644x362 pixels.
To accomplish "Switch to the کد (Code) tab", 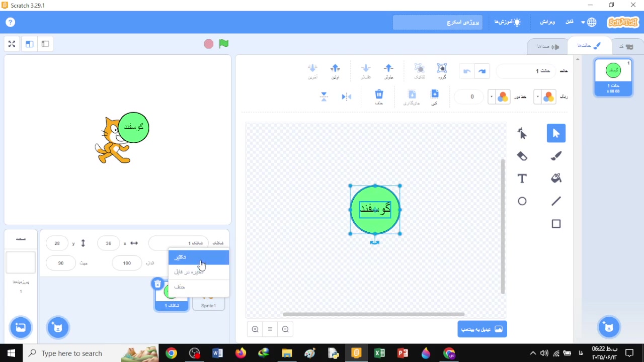I will (626, 46).
